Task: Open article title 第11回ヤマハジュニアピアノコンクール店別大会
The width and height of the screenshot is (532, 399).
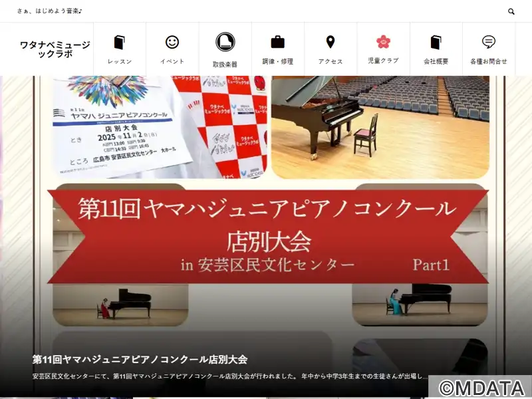Action: tap(140, 359)
